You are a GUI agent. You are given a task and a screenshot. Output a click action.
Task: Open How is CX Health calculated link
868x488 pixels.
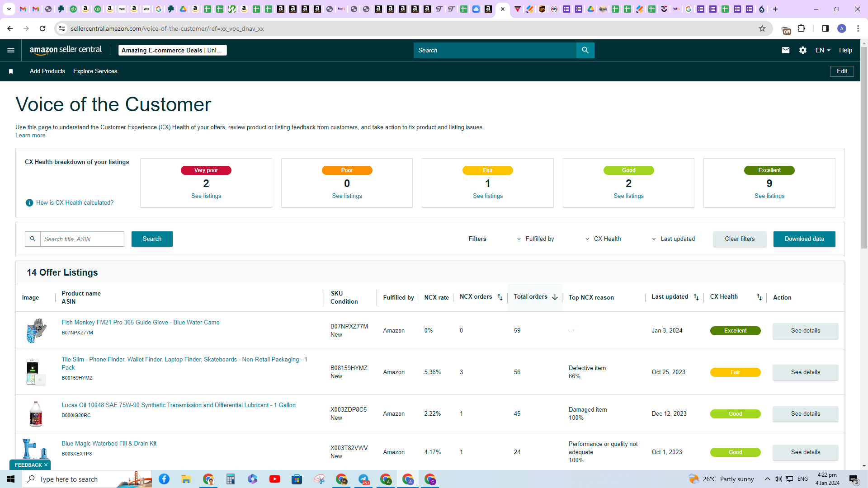[x=75, y=203]
